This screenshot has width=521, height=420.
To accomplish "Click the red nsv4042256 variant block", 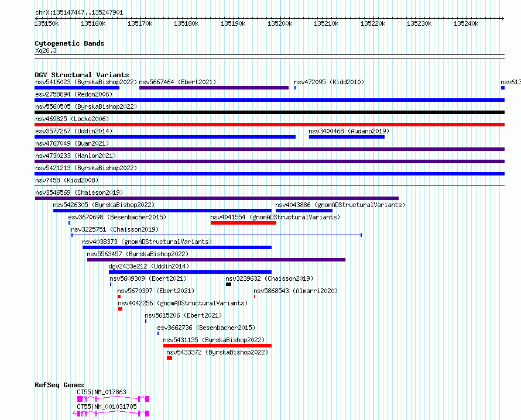I will (x=120, y=309).
